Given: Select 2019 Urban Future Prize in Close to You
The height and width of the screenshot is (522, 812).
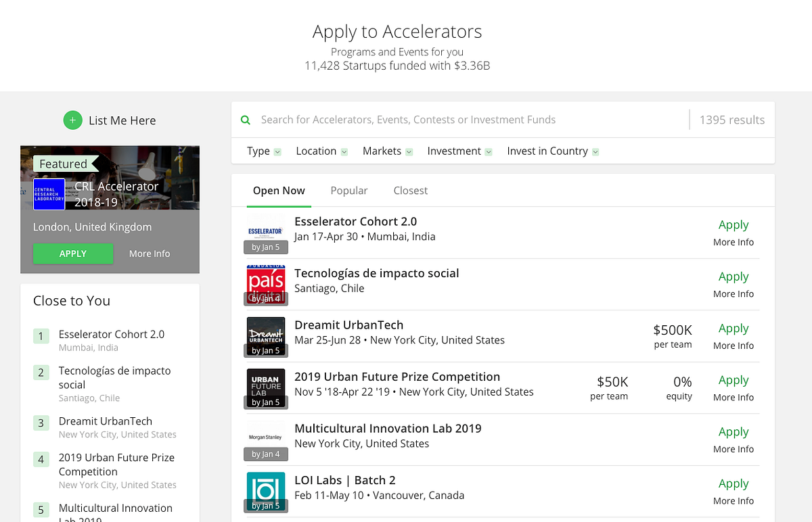Looking at the screenshot, I should (116, 465).
